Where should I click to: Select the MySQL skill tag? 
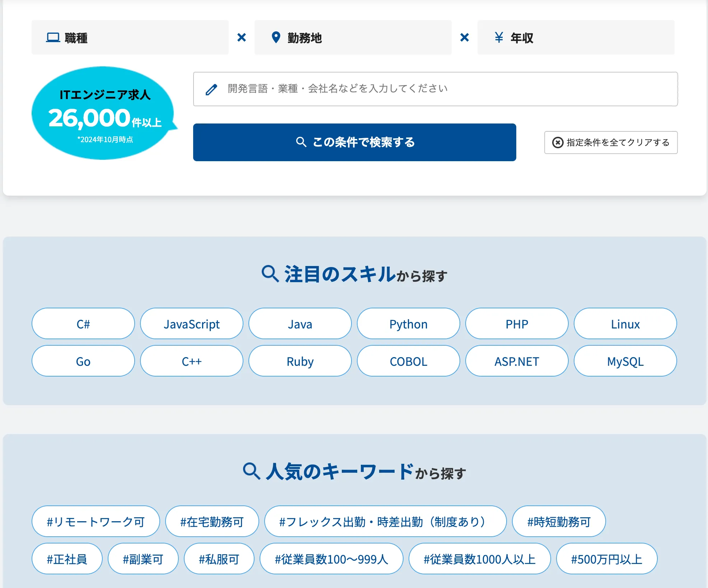(625, 361)
